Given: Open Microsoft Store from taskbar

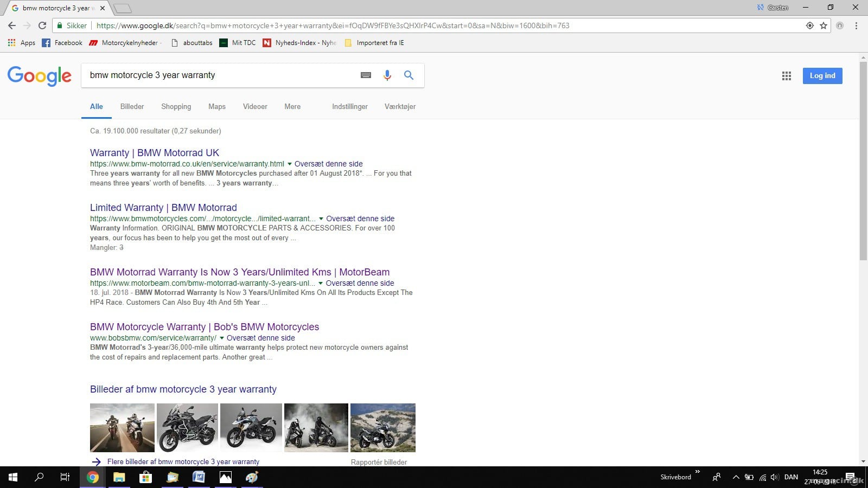Looking at the screenshot, I should tap(145, 477).
